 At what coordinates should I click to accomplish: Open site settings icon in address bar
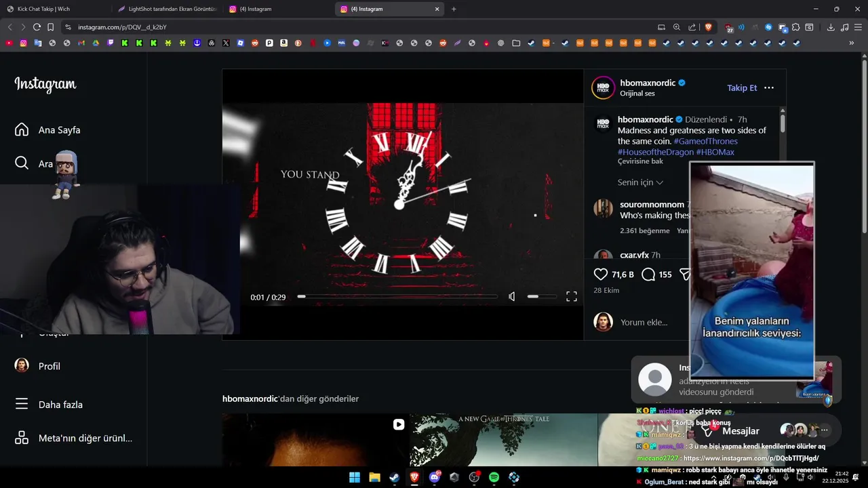coord(67,27)
